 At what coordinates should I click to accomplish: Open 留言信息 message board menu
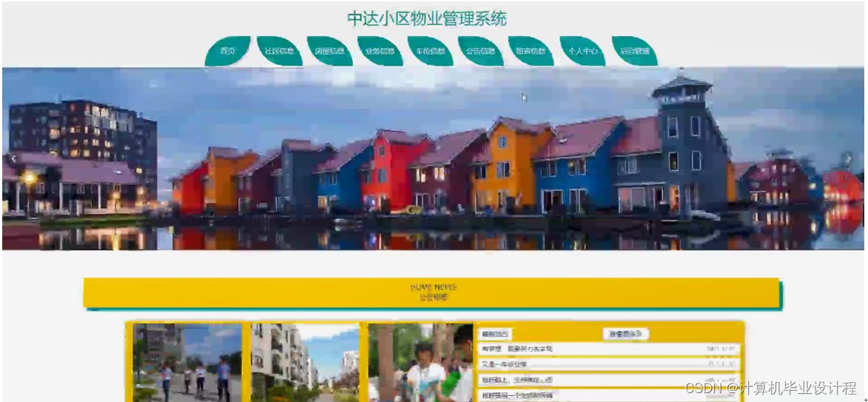point(531,51)
